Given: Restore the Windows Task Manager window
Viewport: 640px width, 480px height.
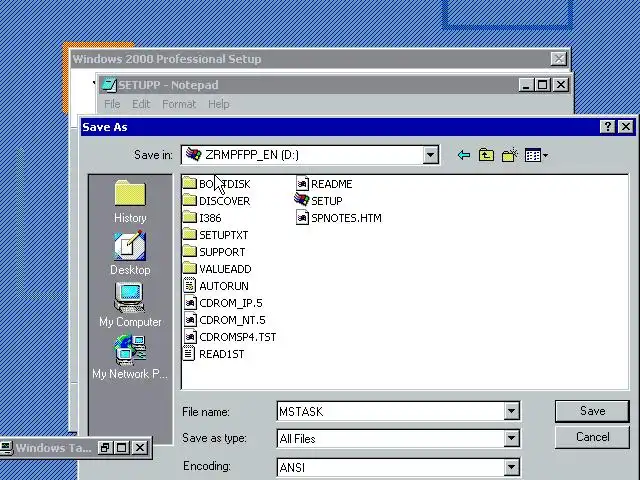Looking at the screenshot, I should [104, 448].
